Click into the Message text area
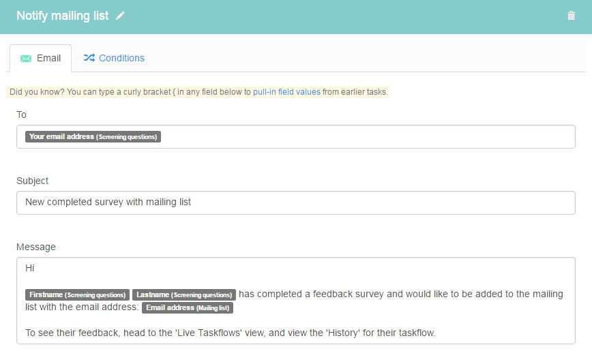The height and width of the screenshot is (364, 592). (x=295, y=301)
